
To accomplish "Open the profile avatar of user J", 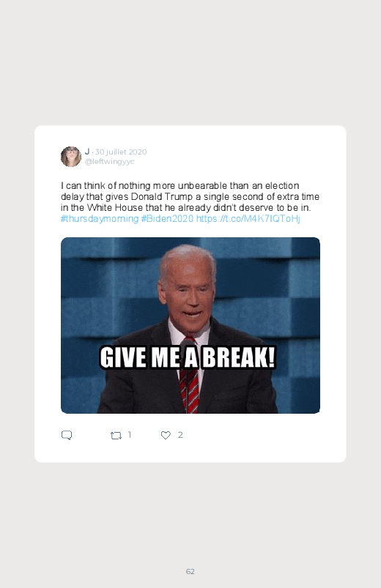I will coord(71,157).
